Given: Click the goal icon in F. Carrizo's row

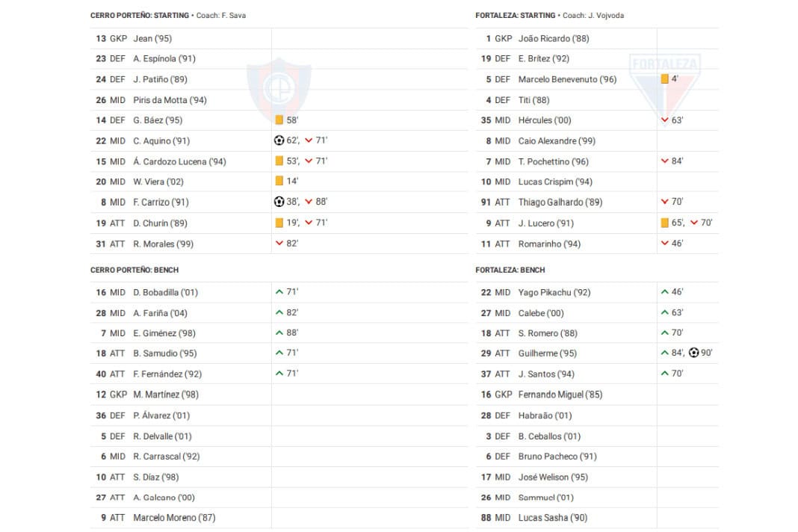Looking at the screenshot, I should click(x=279, y=202).
